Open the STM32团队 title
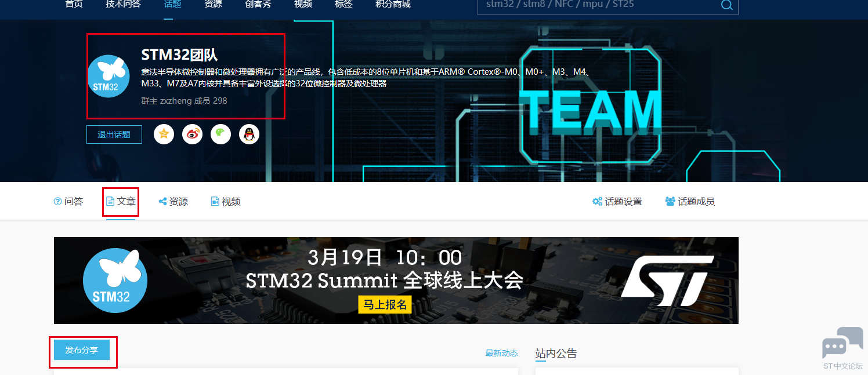Image resolution: width=868 pixels, height=375 pixels. 179,55
